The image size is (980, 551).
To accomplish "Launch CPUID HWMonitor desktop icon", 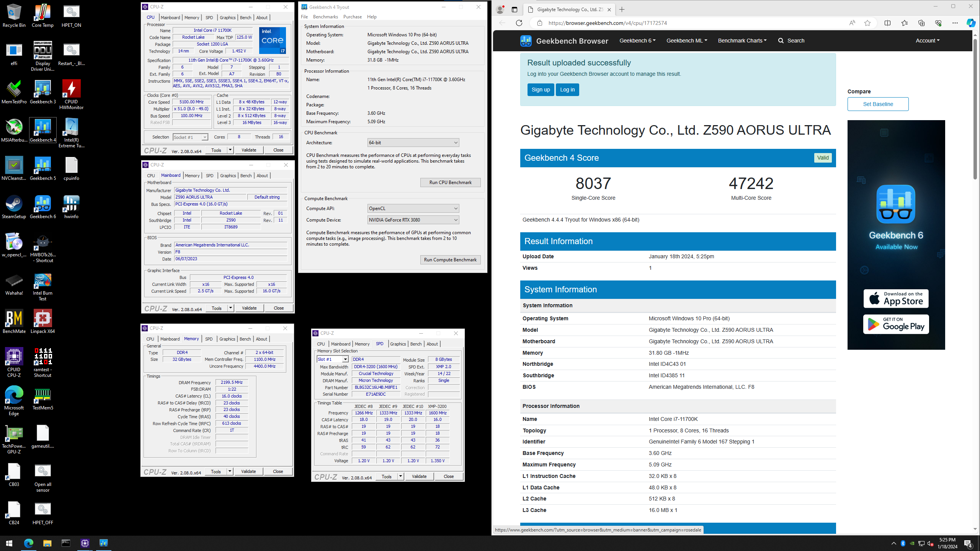I will tap(71, 95).
